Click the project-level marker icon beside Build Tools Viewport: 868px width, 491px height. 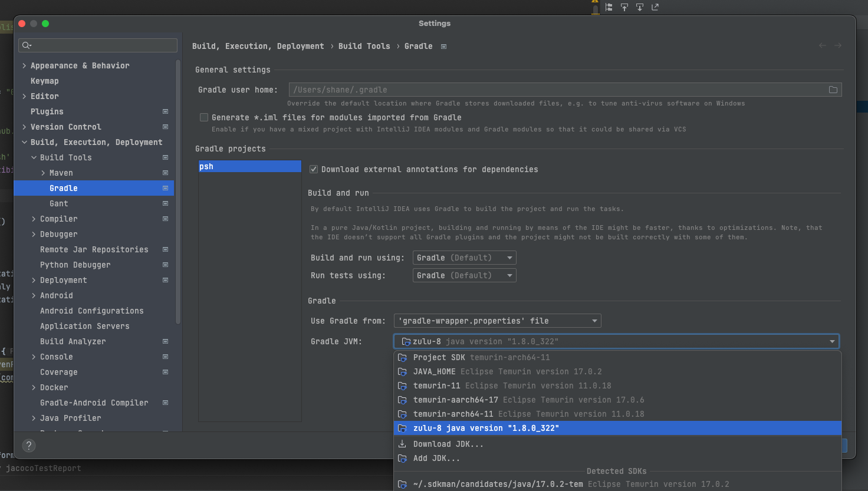[165, 157]
